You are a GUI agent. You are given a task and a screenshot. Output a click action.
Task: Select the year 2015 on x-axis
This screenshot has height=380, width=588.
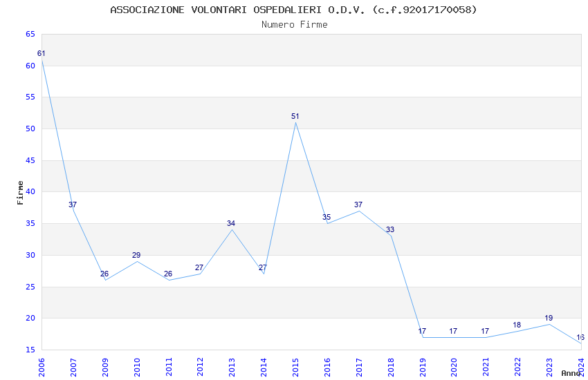pyautogui.click(x=295, y=368)
